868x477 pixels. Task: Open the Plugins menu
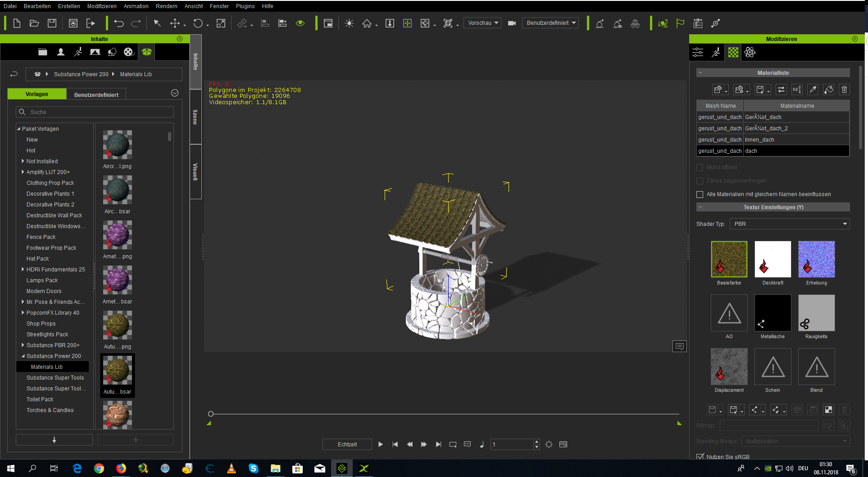click(245, 6)
